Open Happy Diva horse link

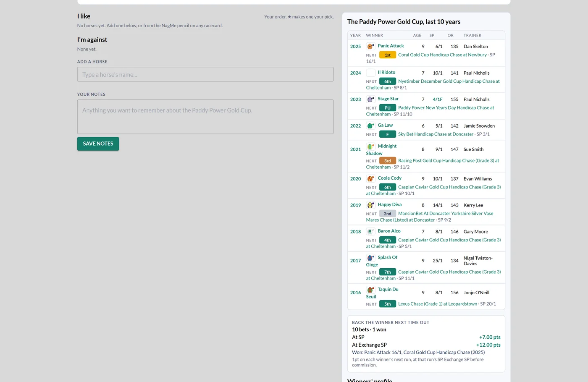[389, 204]
